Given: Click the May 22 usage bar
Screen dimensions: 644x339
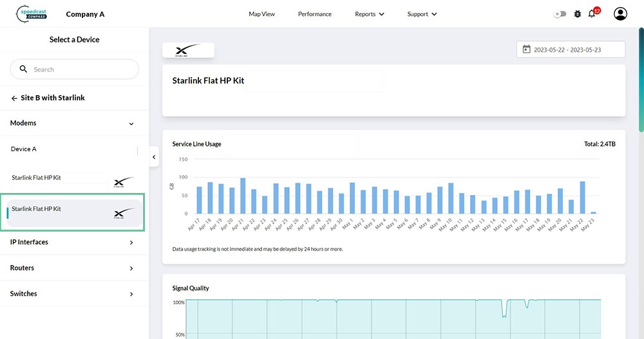Looking at the screenshot, I should point(582,197).
